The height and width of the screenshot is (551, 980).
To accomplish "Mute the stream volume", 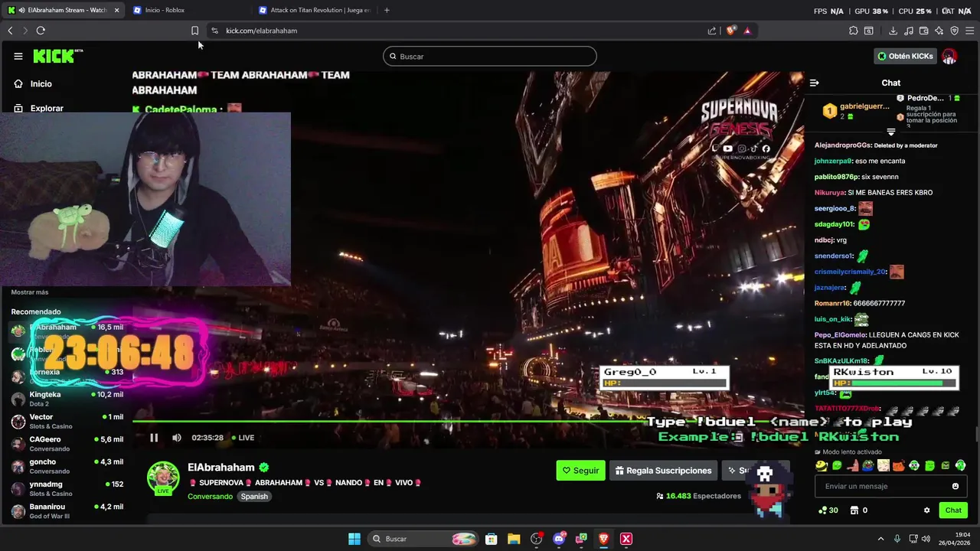I will pos(176,438).
